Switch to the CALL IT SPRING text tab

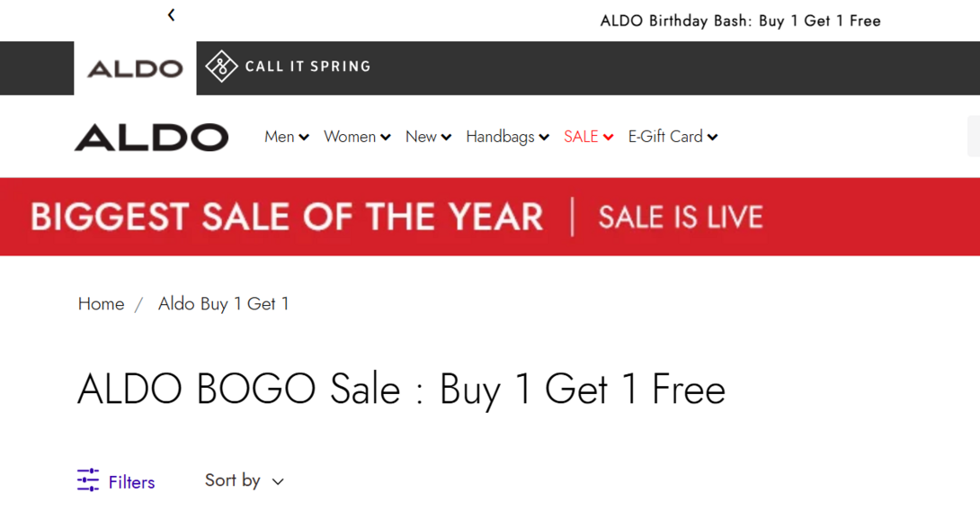307,67
